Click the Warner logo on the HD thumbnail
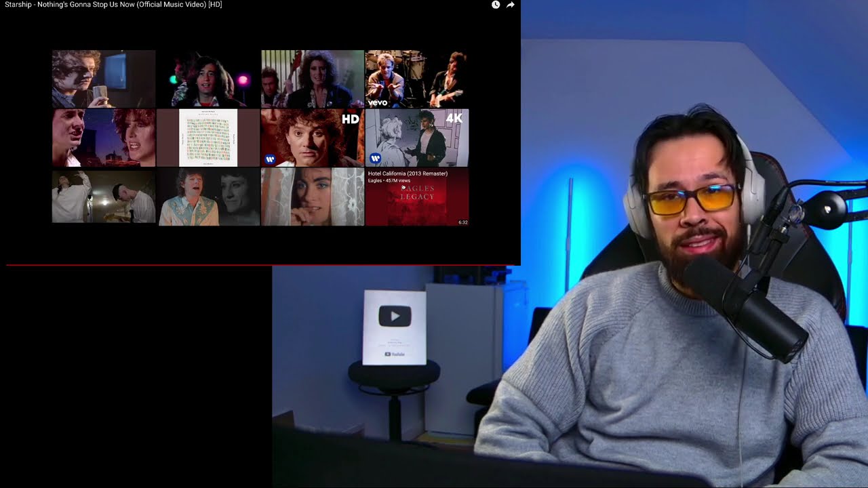The image size is (868, 488). (x=270, y=159)
